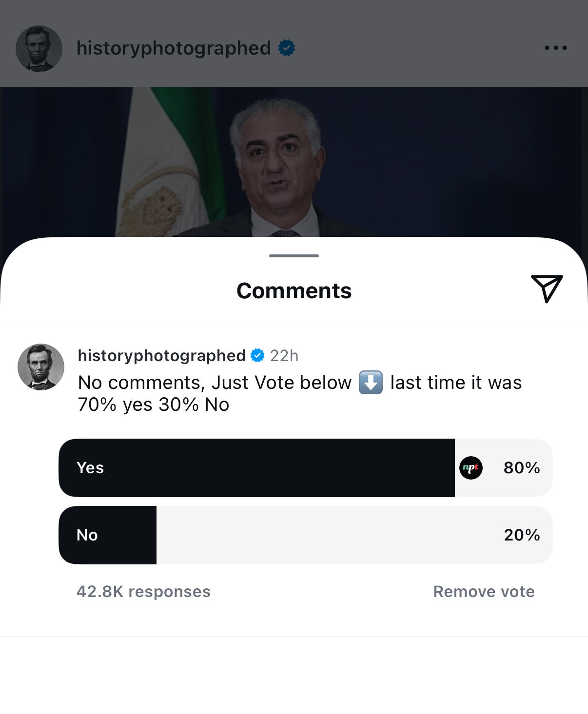
Task: Switch to the Comments section header
Action: pos(294,290)
